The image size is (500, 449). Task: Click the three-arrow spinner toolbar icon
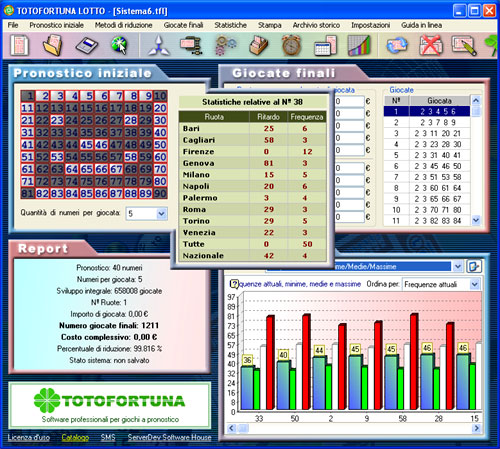coord(159,45)
